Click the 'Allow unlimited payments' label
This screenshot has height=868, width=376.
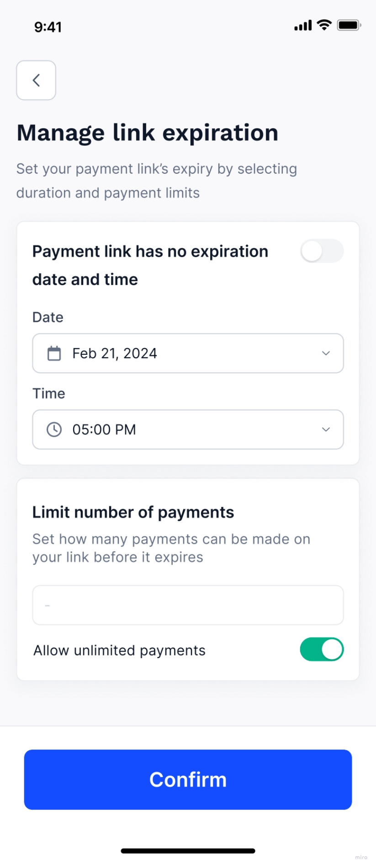119,650
